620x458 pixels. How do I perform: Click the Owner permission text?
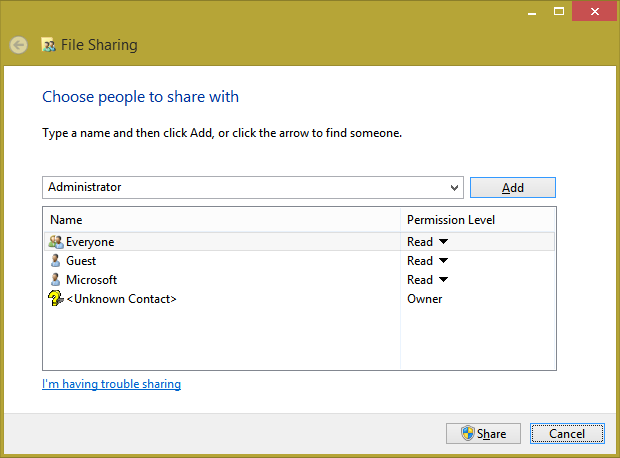(425, 299)
